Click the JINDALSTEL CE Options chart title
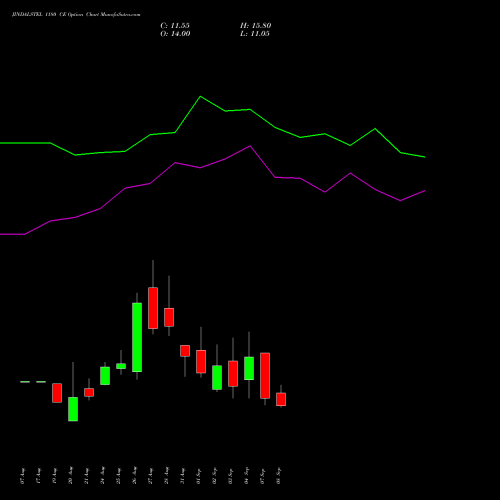The width and height of the screenshot is (500, 500). pos(76,15)
